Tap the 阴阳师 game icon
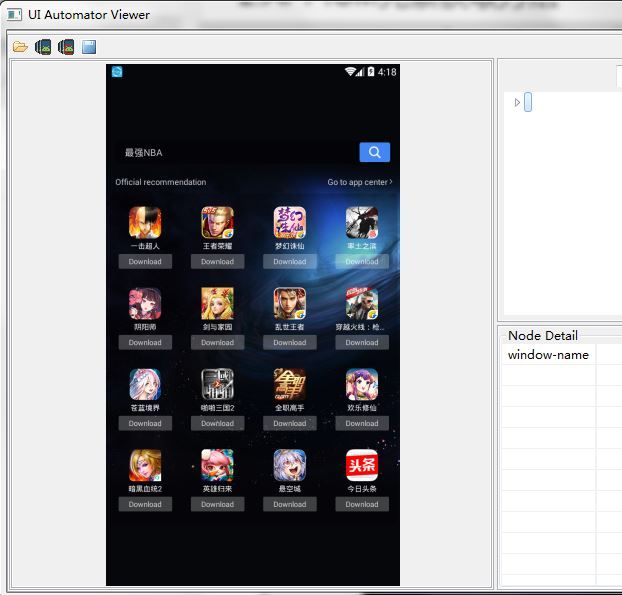The width and height of the screenshot is (622, 595). pos(145,304)
